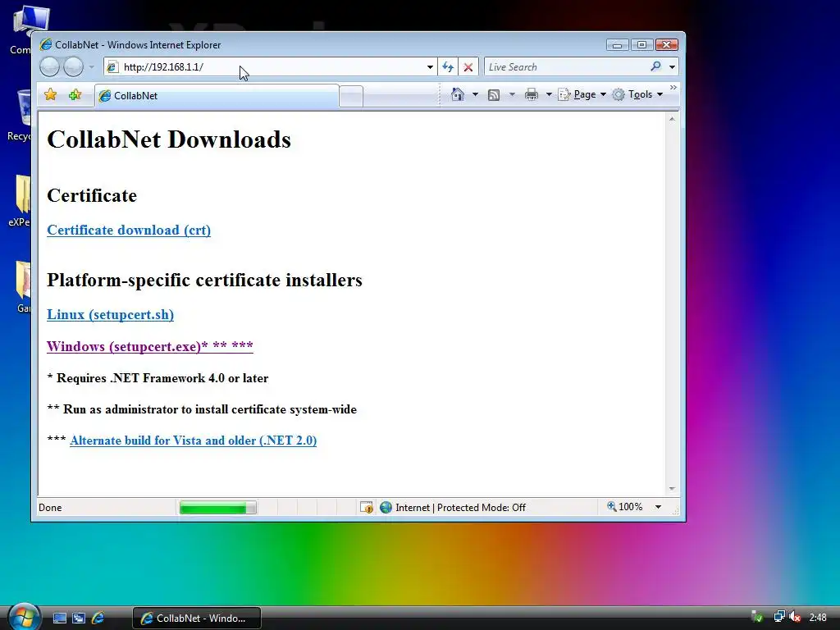Image resolution: width=840 pixels, height=630 pixels.
Task: Click the Back navigation button
Action: pos(49,67)
